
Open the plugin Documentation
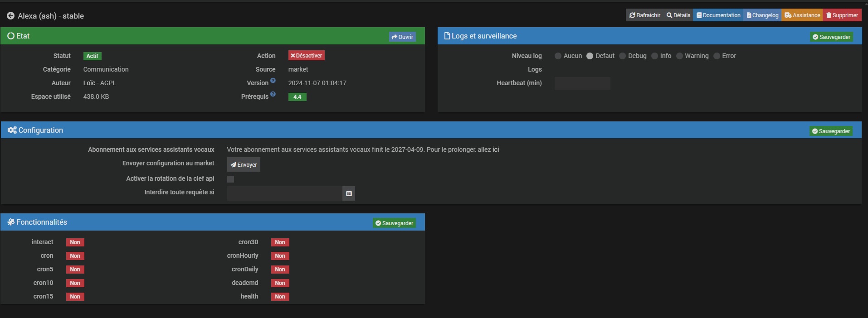[718, 15]
